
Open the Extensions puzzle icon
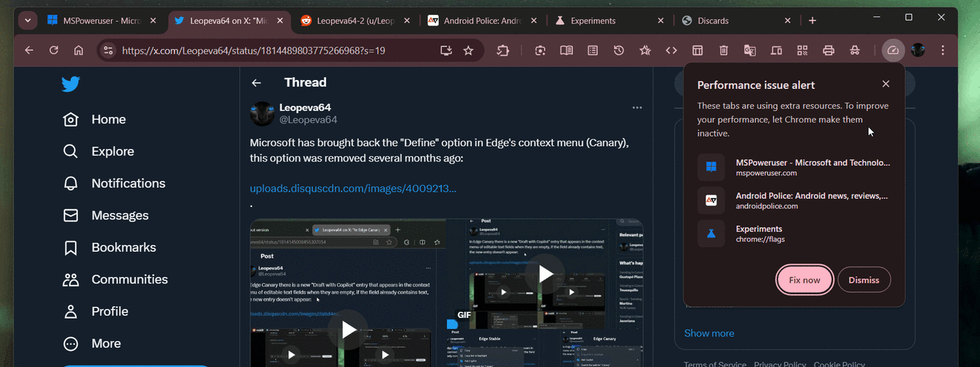pos(503,51)
